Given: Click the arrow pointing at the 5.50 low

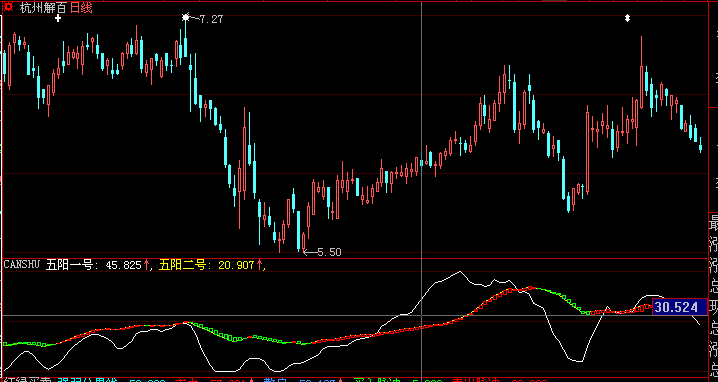Looking at the screenshot, I should point(310,252).
